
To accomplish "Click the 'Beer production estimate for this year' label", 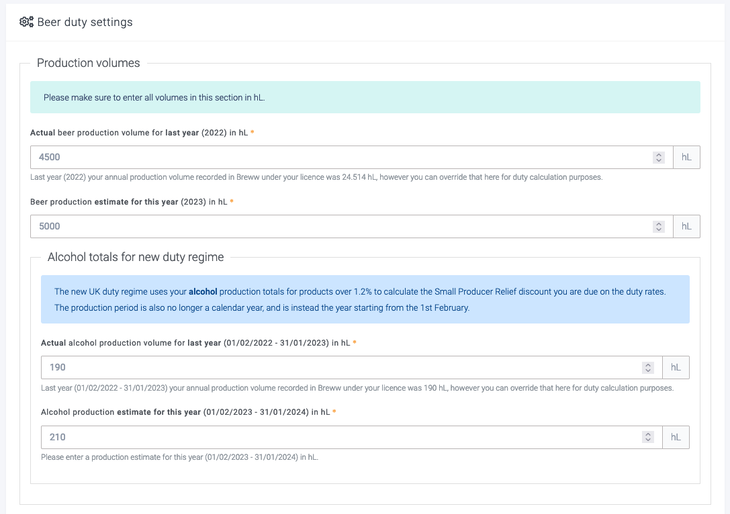I will [130, 202].
